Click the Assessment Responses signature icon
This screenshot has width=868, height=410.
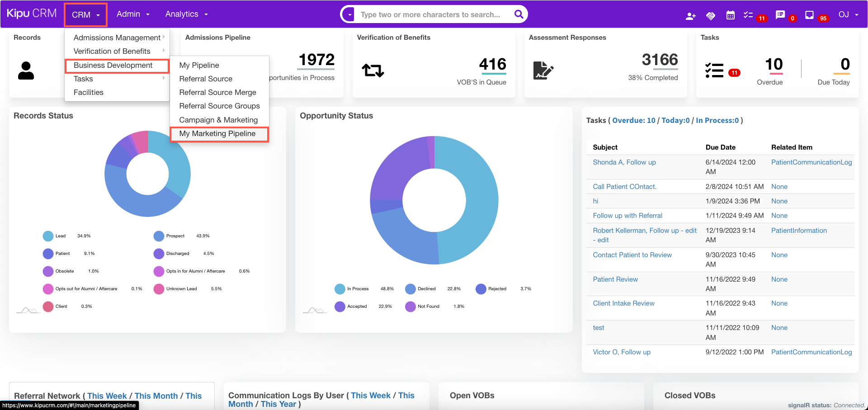click(543, 71)
